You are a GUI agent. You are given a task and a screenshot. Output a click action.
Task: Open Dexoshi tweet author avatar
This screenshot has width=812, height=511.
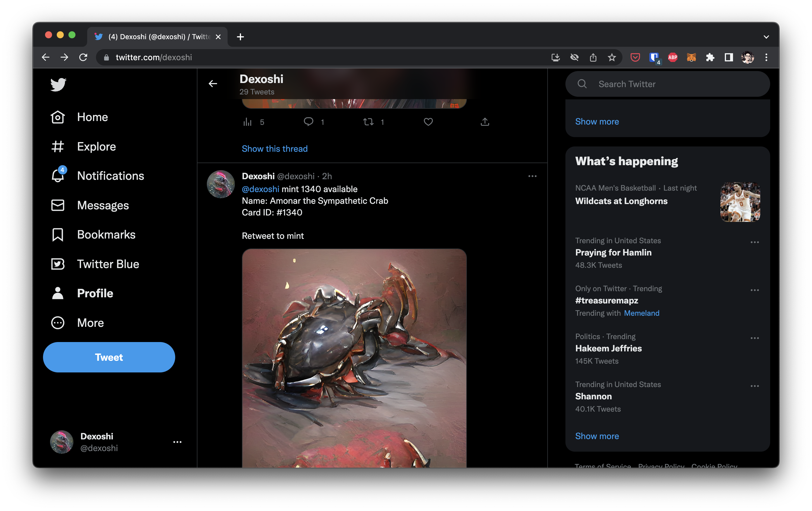(221, 184)
